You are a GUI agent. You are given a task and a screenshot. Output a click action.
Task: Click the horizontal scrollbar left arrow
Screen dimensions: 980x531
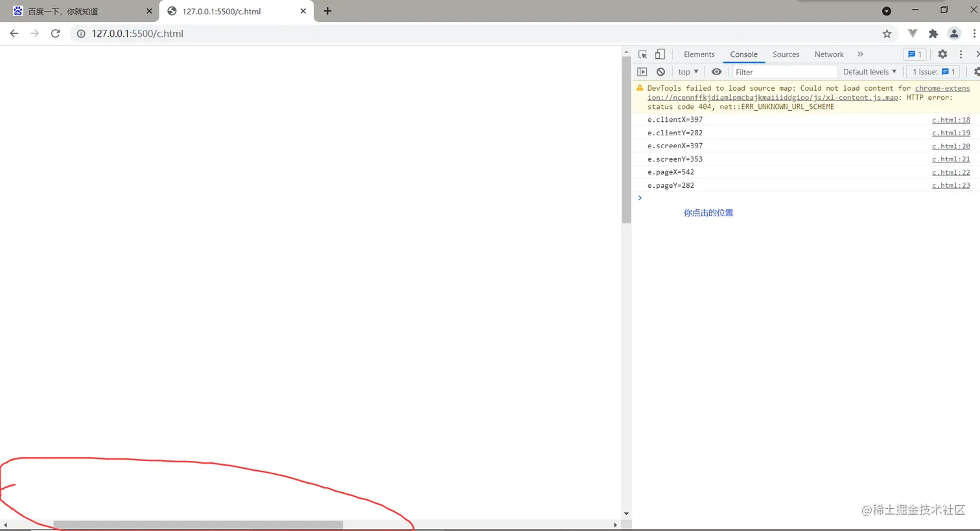5,525
